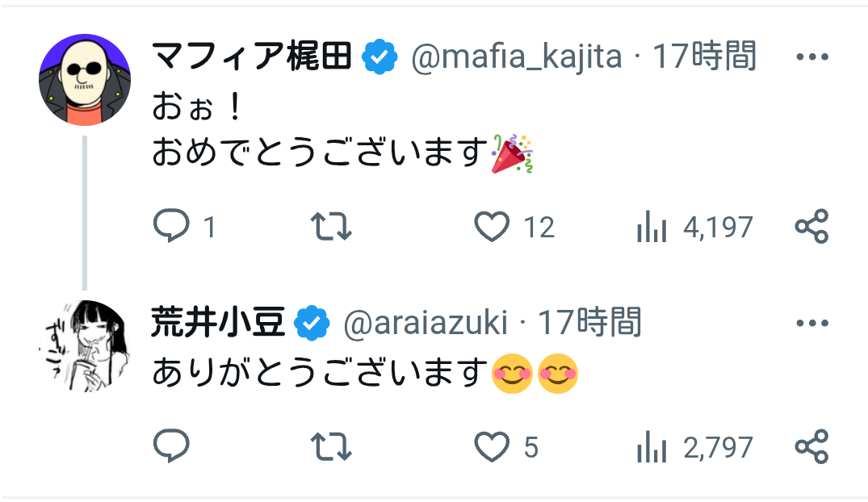
Task: Open 荒井小豆's profile avatar
Action: point(85,346)
